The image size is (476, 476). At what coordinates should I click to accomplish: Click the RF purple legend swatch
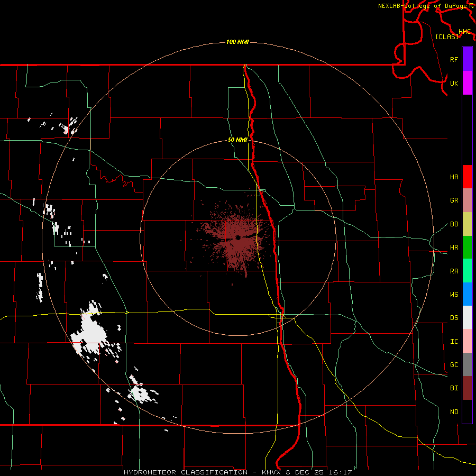467,59
